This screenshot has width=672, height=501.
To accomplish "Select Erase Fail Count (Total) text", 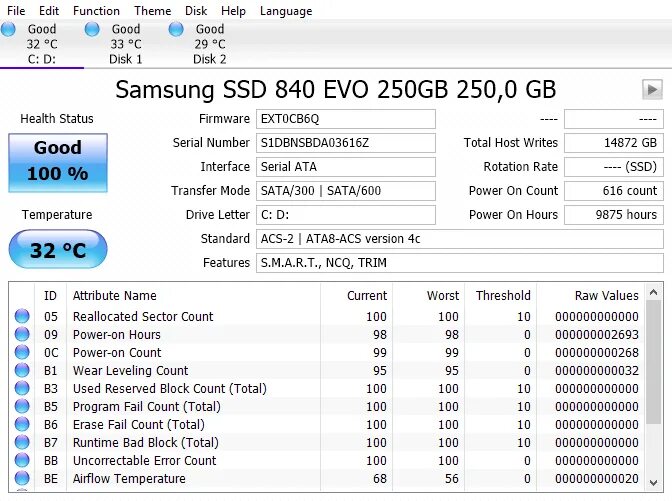I will coord(139,425).
